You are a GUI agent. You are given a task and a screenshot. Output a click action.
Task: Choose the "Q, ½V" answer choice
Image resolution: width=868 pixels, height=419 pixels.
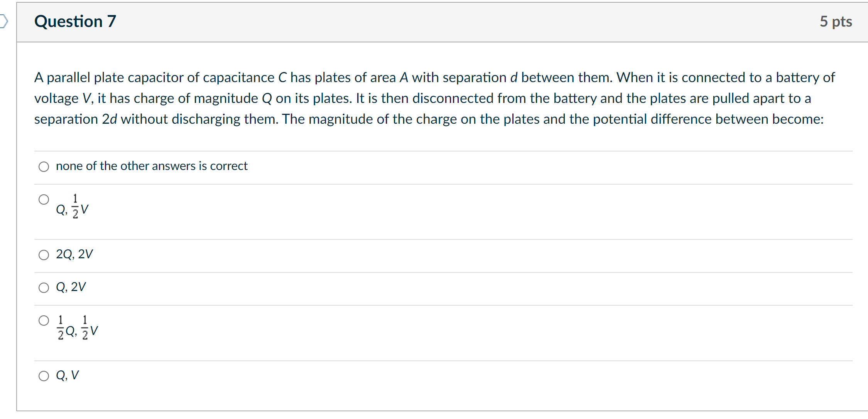[44, 199]
